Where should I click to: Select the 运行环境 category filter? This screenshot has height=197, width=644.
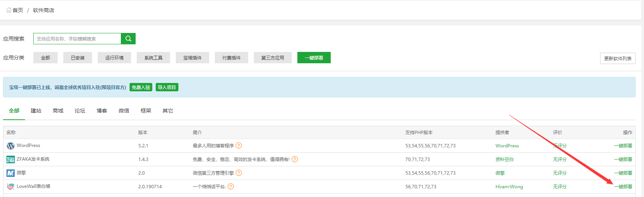[x=114, y=58]
